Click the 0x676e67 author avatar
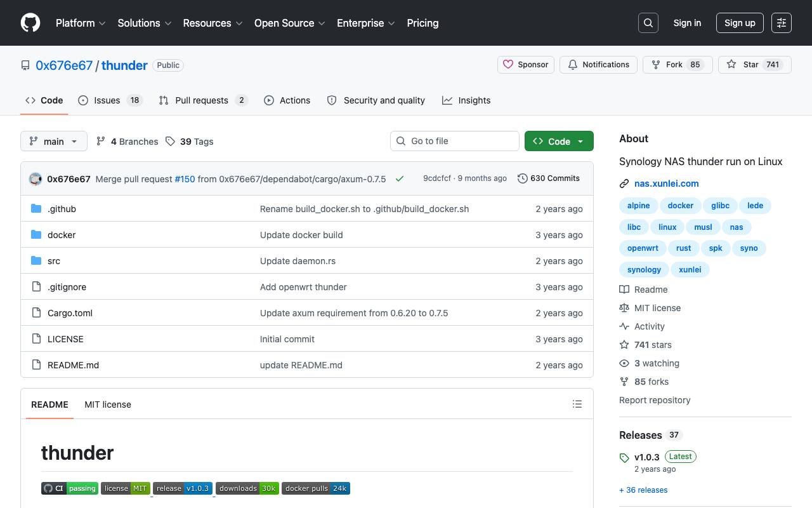812x508 pixels. [x=36, y=178]
